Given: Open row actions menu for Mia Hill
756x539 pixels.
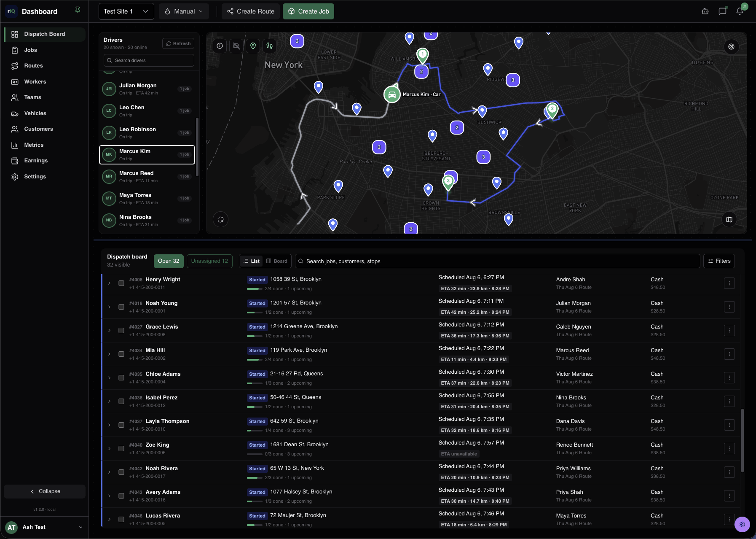Looking at the screenshot, I should click(x=729, y=354).
